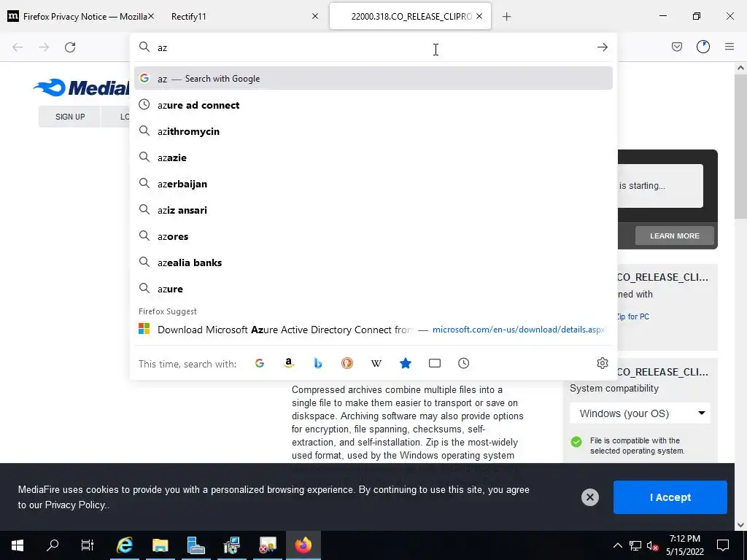Search this time with Google icon
The width and height of the screenshot is (747, 560).
pyautogui.click(x=260, y=363)
